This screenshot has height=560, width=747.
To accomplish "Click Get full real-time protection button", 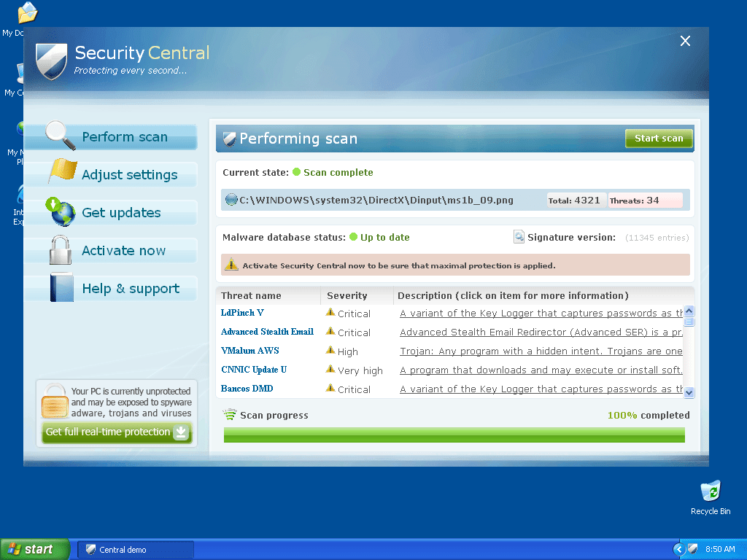I will pos(116,432).
